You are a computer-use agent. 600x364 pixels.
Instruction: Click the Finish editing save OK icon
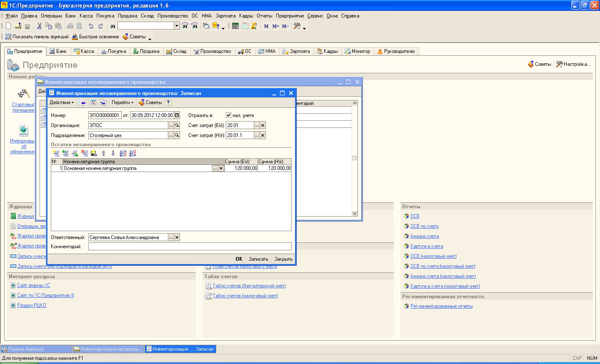tap(94, 153)
